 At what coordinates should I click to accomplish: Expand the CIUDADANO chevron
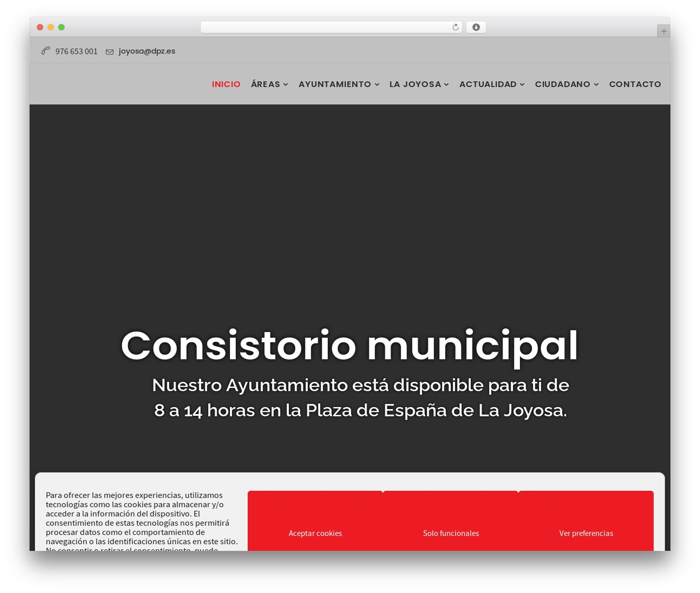click(x=596, y=84)
